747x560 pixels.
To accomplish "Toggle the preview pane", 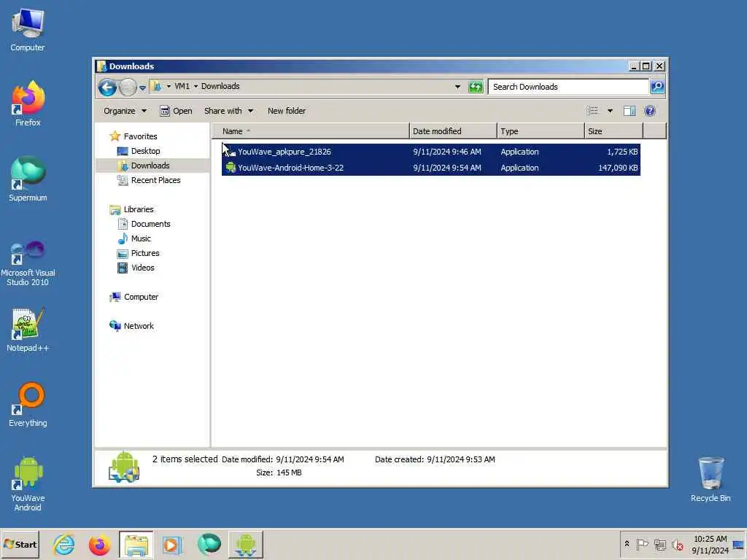I will click(630, 111).
